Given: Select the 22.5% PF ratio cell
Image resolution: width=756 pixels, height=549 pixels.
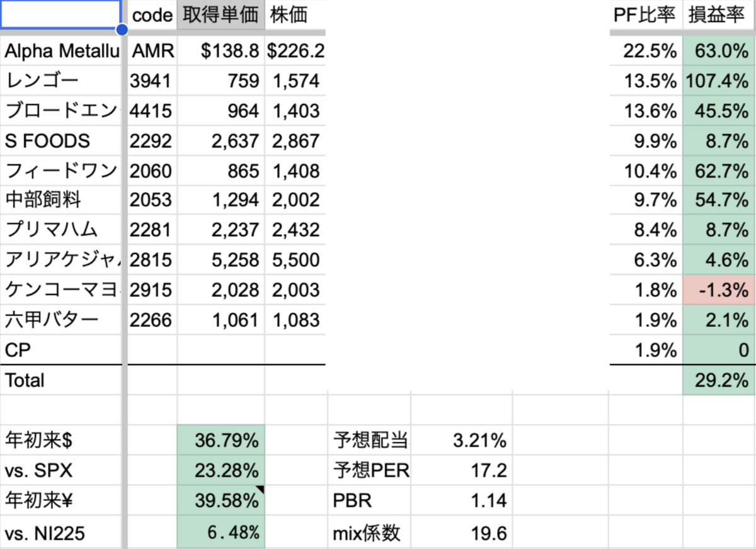Looking at the screenshot, I should 645,51.
